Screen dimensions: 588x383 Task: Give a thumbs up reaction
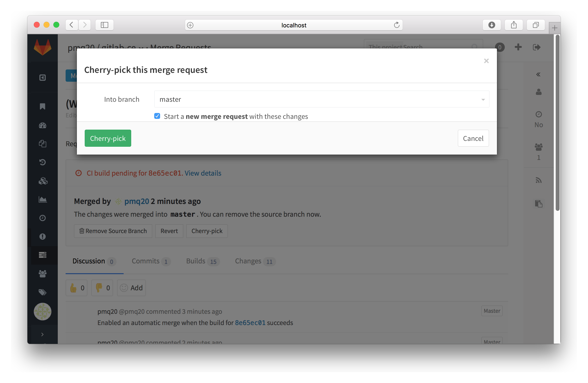pos(76,288)
